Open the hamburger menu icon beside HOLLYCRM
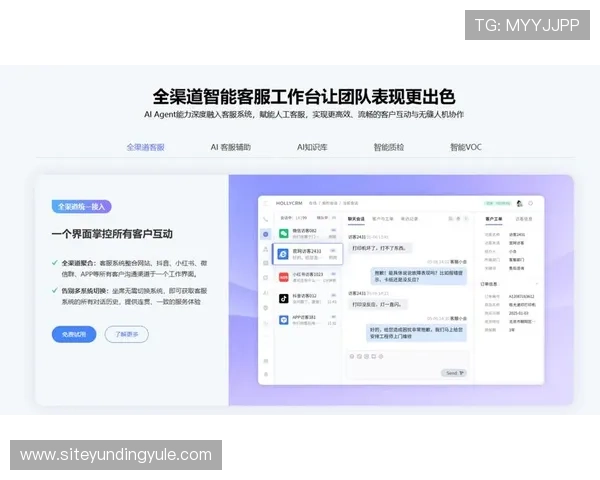This screenshot has width=600, height=480. tap(266, 203)
